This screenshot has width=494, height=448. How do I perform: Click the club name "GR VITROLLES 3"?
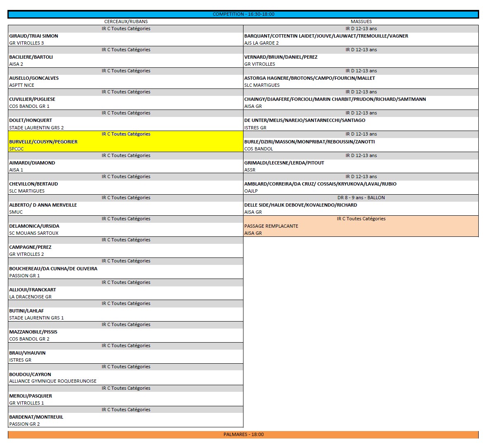tap(26, 43)
